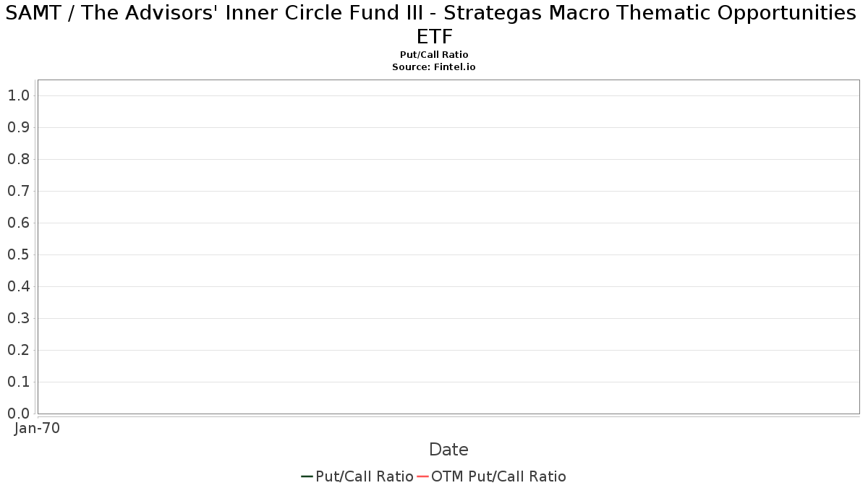
Task: Click the 0.8 y-axis tick label
Action: click(19, 159)
